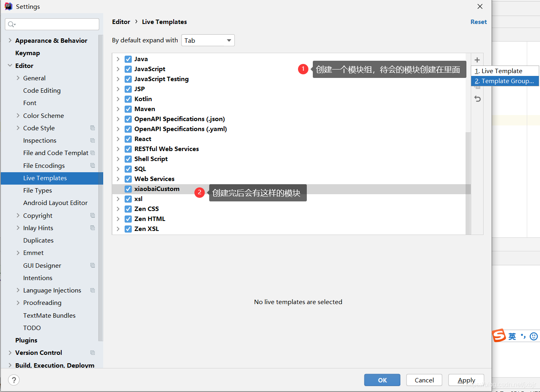
Task: Click the Apply button
Action: (466, 380)
